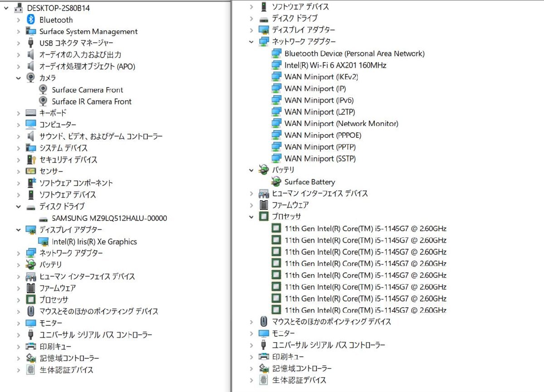Expand the Surface System Management category
The height and width of the screenshot is (392, 544).
pyautogui.click(x=18, y=31)
